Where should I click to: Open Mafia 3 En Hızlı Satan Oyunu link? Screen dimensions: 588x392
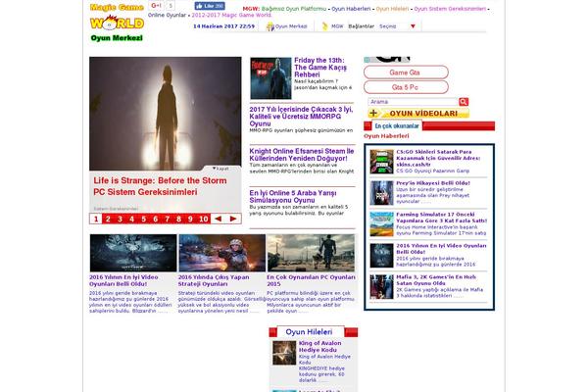click(x=436, y=280)
